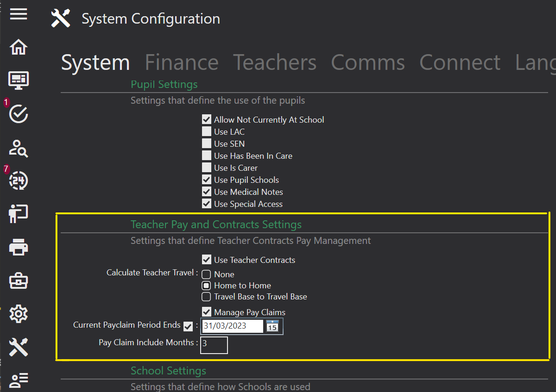Viewport: 556px width, 392px height.
Task: Toggle Use Pupil Schools checkbox
Action: [207, 180]
